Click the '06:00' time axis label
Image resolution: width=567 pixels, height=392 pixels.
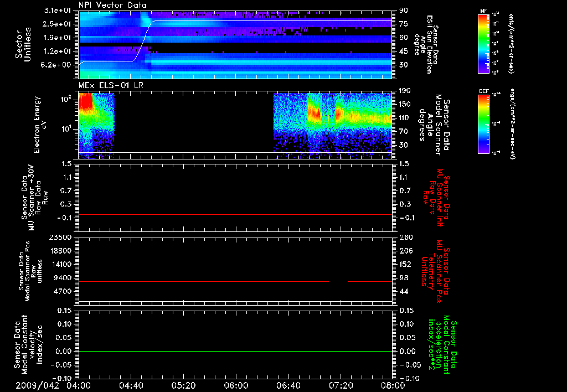pyautogui.click(x=236, y=385)
